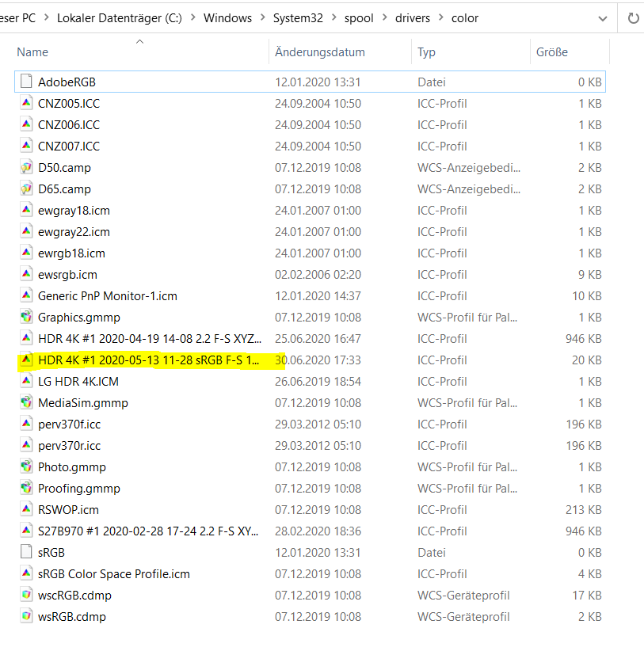This screenshot has width=644, height=651.
Task: Expand the chevron after Windows in path
Action: (264, 17)
